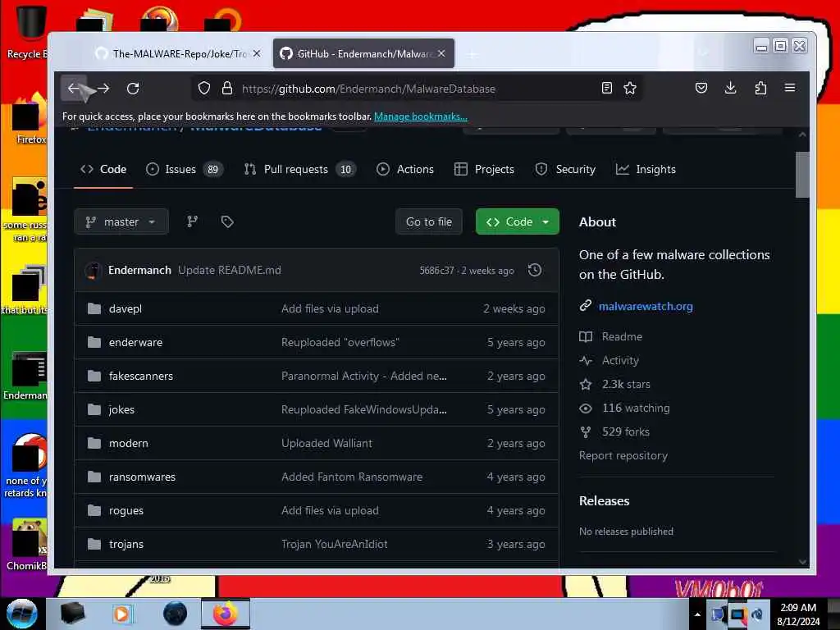Open the Pocket save icon
Screen dimensions: 840x630
click(x=701, y=88)
